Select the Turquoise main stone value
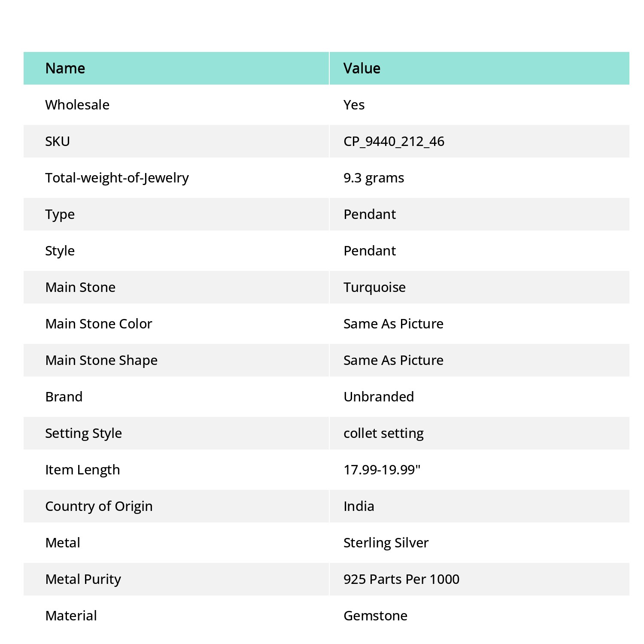 coord(374,287)
